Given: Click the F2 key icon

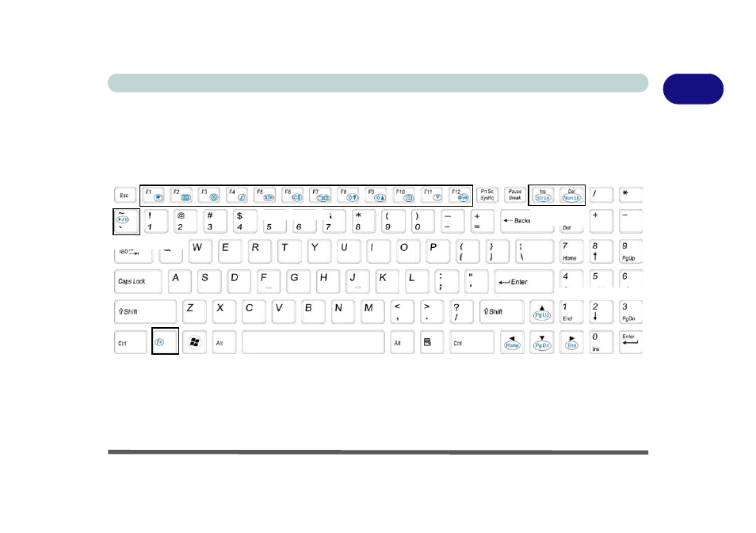Looking at the screenshot, I should click(x=181, y=195).
